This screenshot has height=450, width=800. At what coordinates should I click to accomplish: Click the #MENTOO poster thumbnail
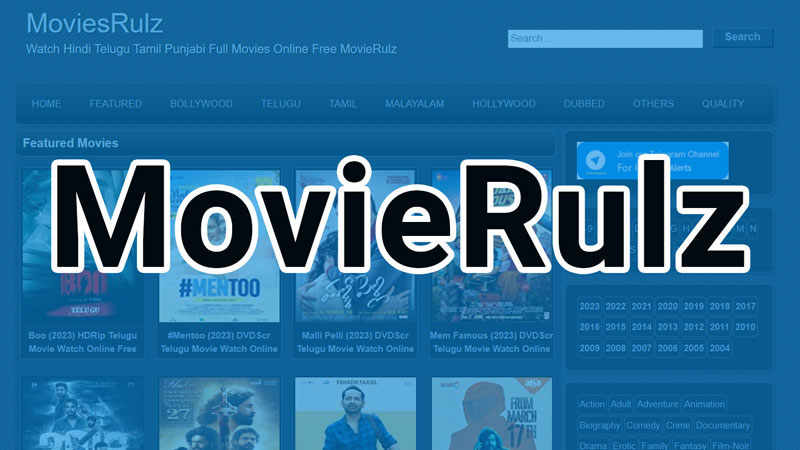[219, 246]
